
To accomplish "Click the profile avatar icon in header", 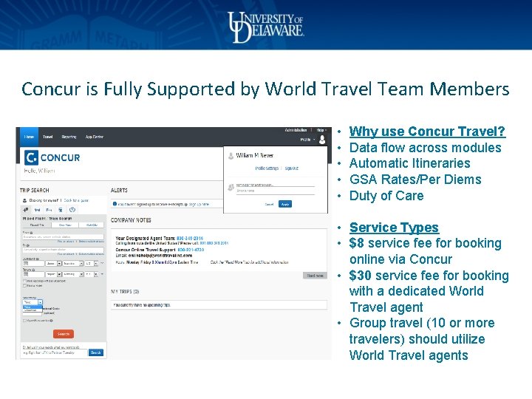I will [x=322, y=140].
